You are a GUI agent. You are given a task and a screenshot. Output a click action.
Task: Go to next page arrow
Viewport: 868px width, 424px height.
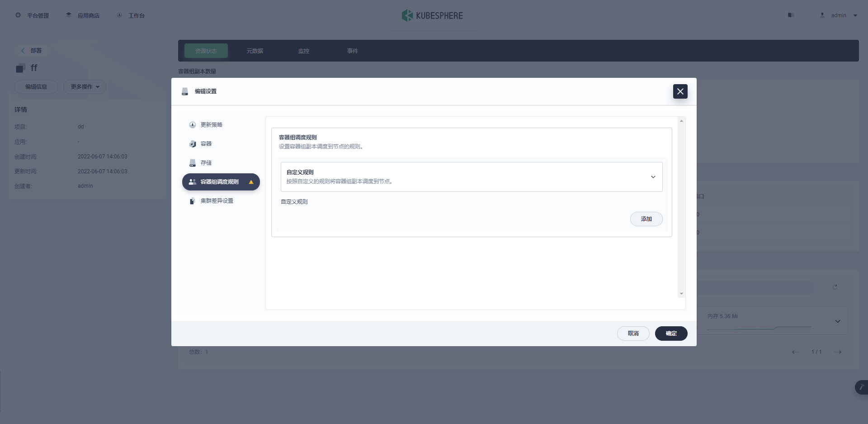838,352
